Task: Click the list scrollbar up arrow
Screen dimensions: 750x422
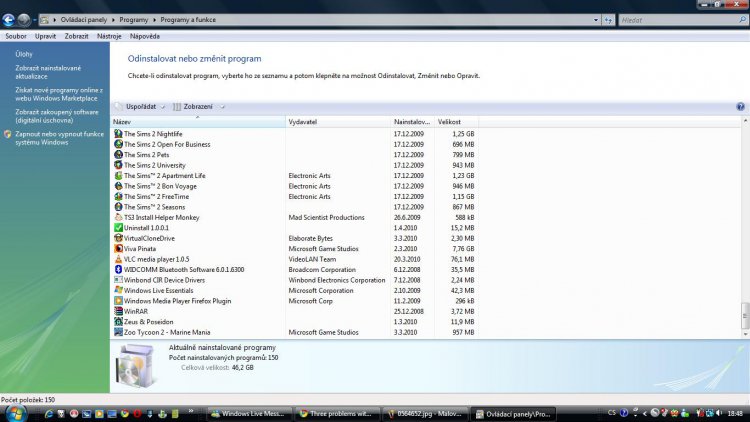Action: 745,122
